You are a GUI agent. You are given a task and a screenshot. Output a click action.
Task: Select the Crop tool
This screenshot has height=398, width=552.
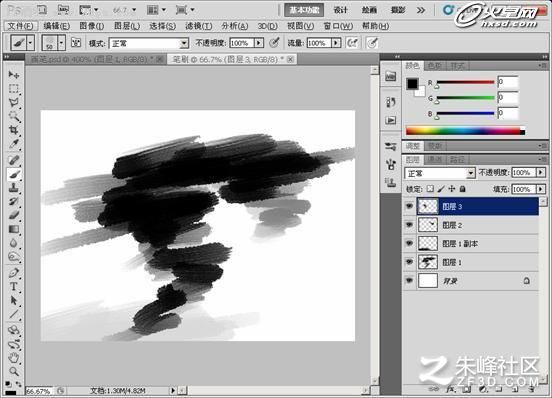(14, 130)
